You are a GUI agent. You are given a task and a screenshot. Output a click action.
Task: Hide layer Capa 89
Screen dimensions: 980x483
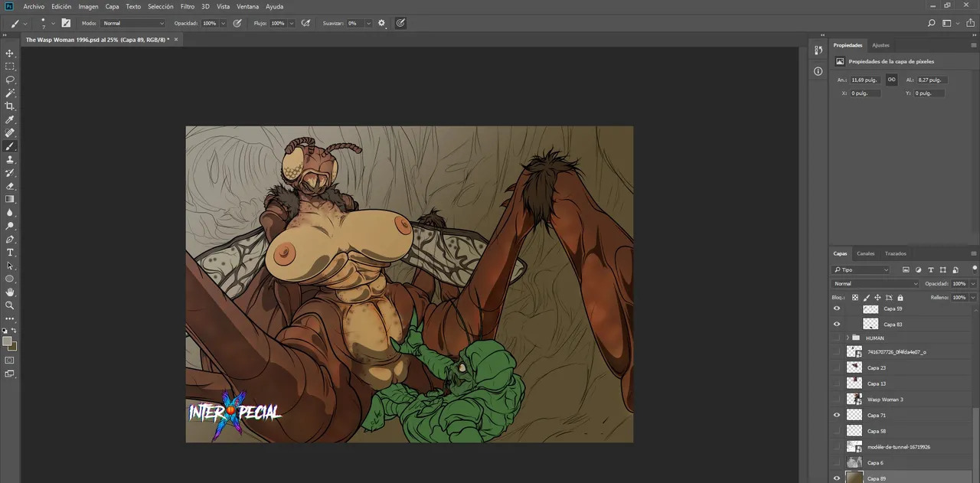pyautogui.click(x=837, y=478)
